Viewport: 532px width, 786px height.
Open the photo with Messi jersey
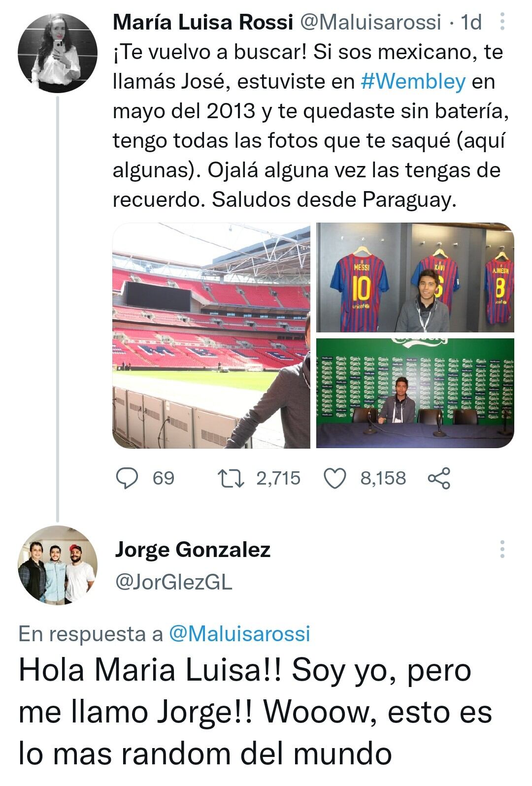(415, 277)
